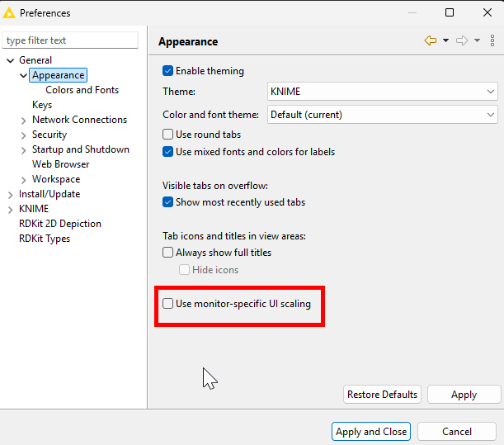
Task: Collapse the General tree node
Action: point(10,60)
